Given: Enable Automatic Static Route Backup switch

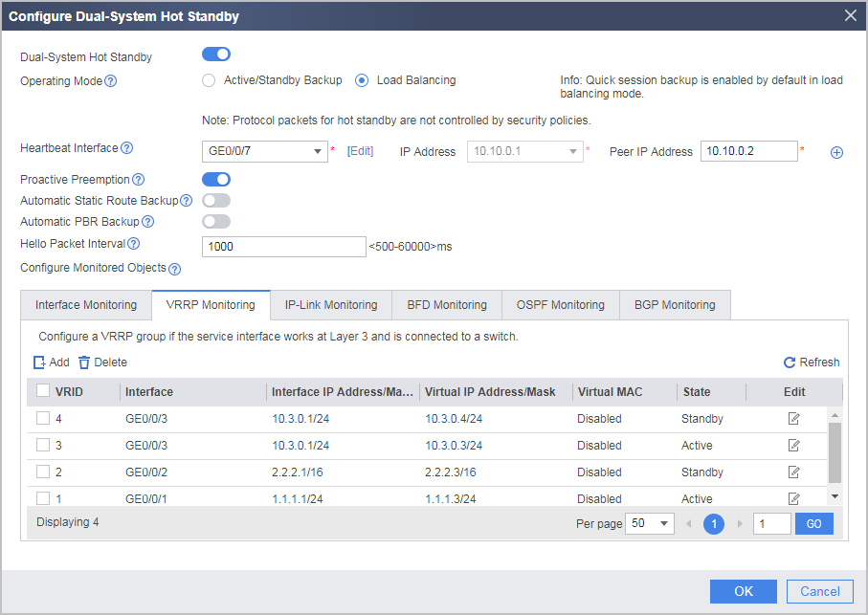Looking at the screenshot, I should (216, 200).
